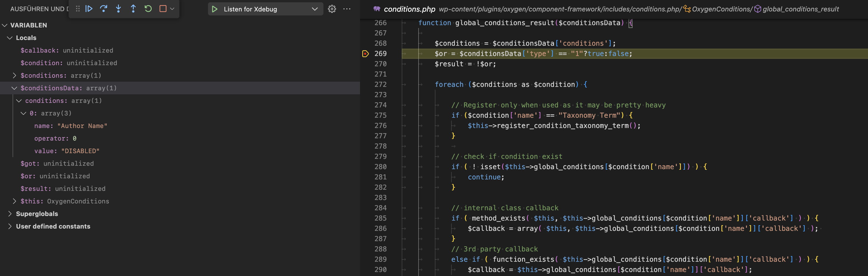868x276 pixels.
Task: Toggle the breakpoint on line 269
Action: point(365,54)
